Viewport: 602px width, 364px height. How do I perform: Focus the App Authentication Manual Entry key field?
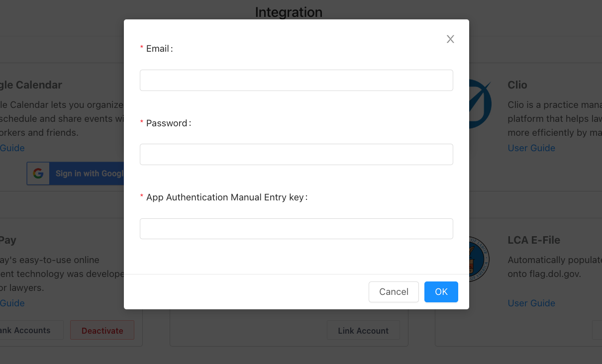(297, 229)
